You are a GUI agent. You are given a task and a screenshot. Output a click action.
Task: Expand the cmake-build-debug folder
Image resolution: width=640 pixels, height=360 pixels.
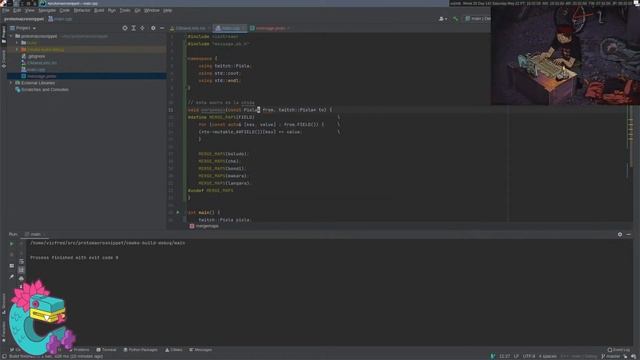pos(17,49)
